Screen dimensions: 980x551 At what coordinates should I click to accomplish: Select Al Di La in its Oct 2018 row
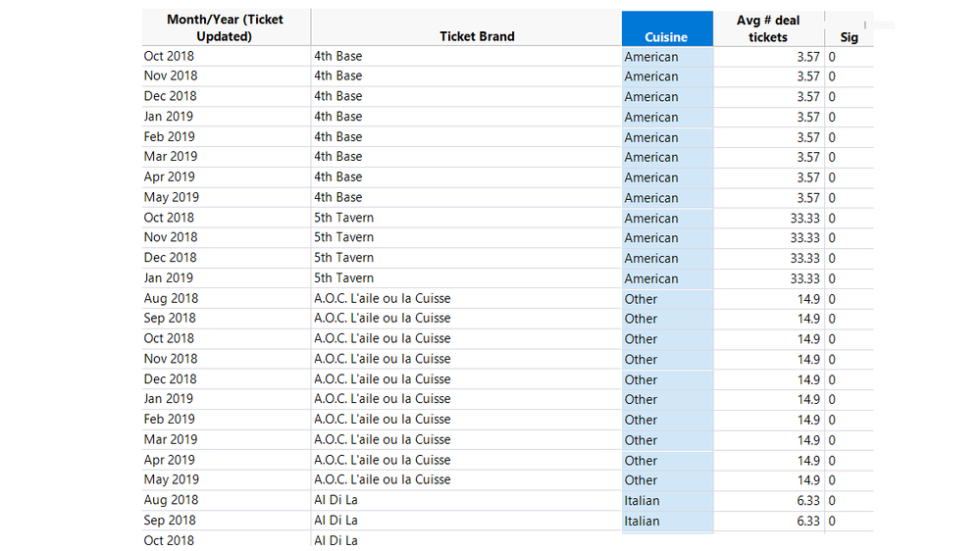335,541
